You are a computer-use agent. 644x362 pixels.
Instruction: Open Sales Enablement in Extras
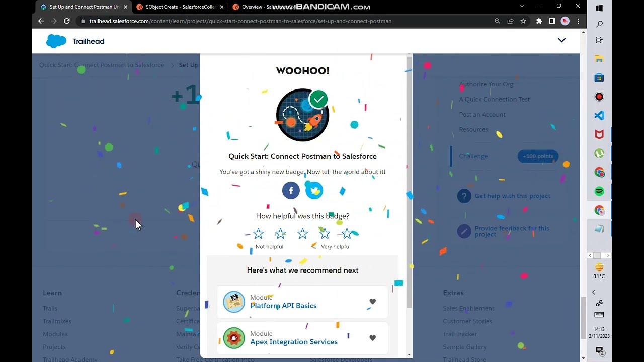(x=468, y=309)
